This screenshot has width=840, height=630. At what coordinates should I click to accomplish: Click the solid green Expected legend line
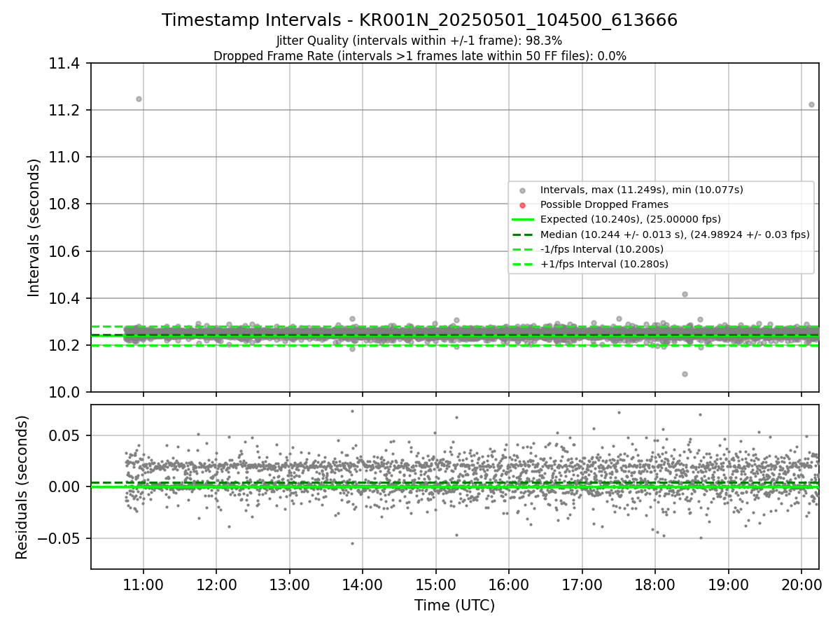click(522, 220)
